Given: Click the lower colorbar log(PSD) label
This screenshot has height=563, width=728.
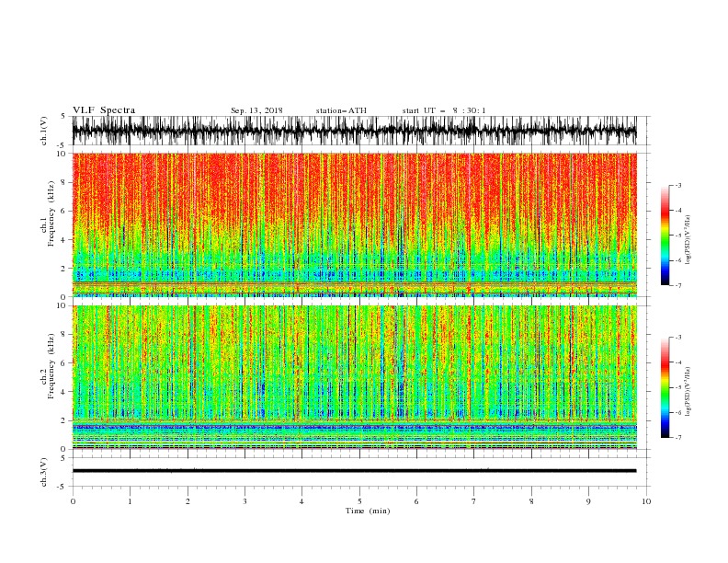Looking at the screenshot, I should 689,392.
